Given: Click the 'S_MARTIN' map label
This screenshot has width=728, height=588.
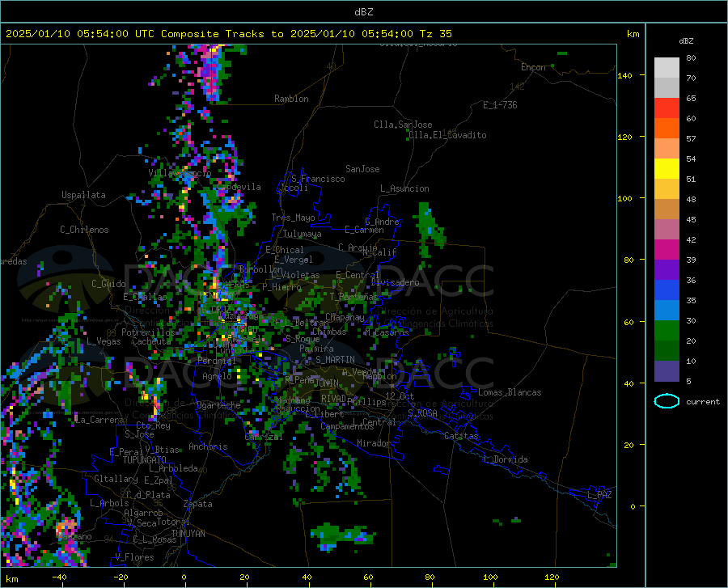Looking at the screenshot, I should point(335,360).
